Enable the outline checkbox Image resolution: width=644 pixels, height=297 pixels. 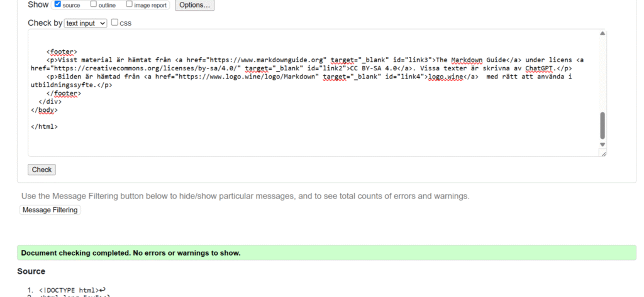pos(94,4)
